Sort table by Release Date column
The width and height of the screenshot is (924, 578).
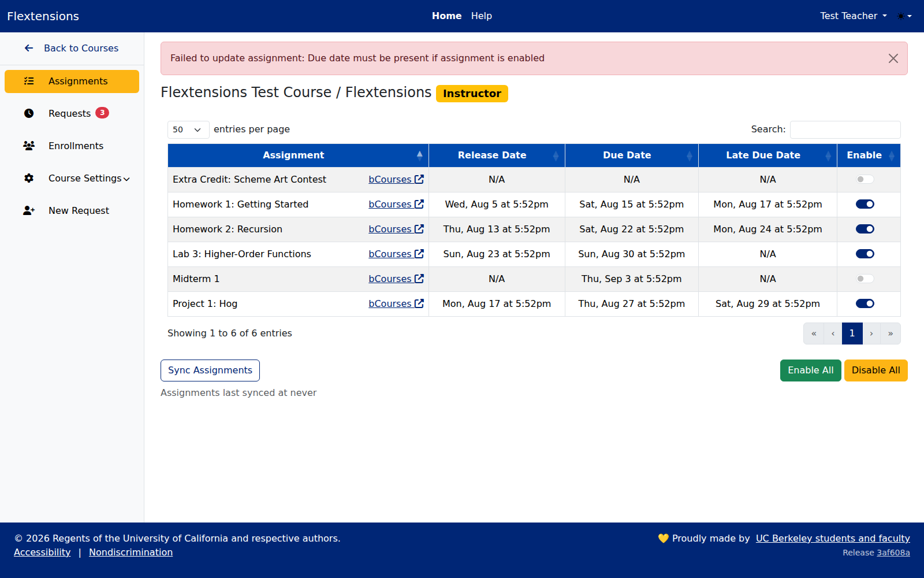[497, 155]
